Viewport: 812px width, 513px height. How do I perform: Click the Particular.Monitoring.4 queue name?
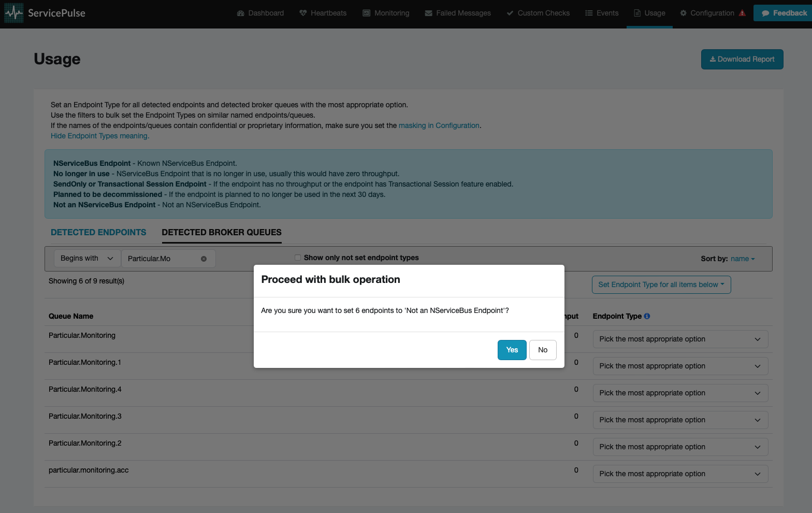click(x=85, y=389)
